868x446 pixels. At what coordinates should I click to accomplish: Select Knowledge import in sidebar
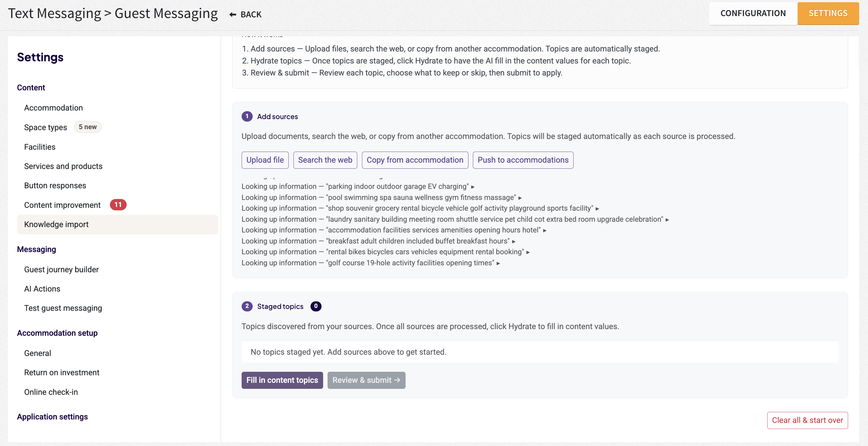[117, 224]
